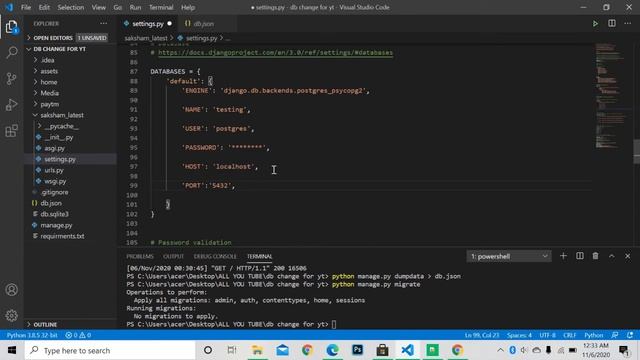
Task: Open the Search view in activity bar
Action: click(x=11, y=52)
